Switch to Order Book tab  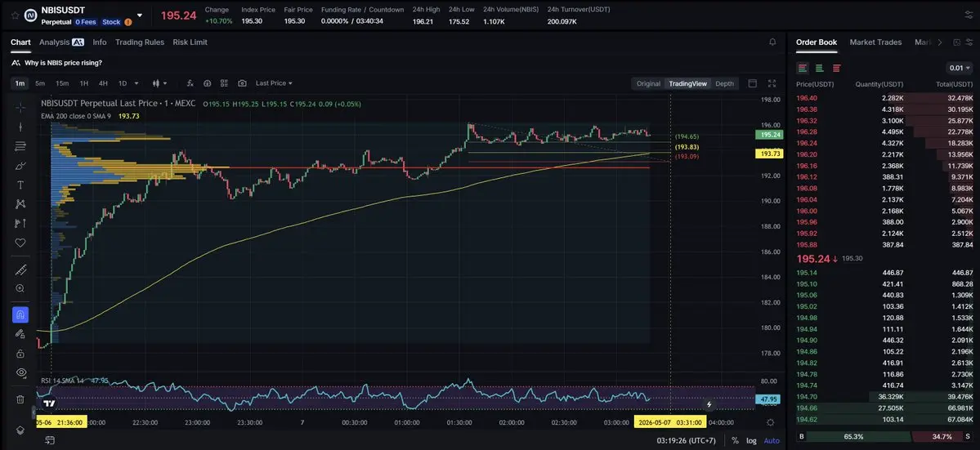tap(817, 42)
